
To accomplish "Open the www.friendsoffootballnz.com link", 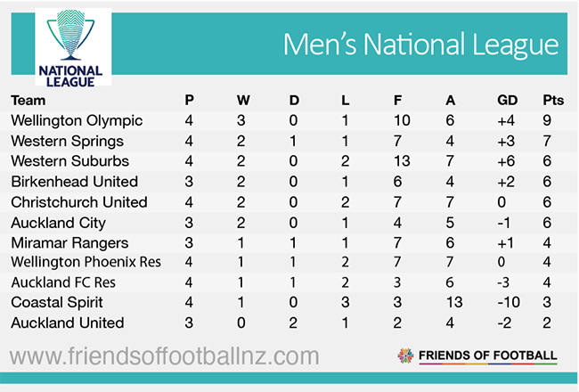I will point(165,357).
